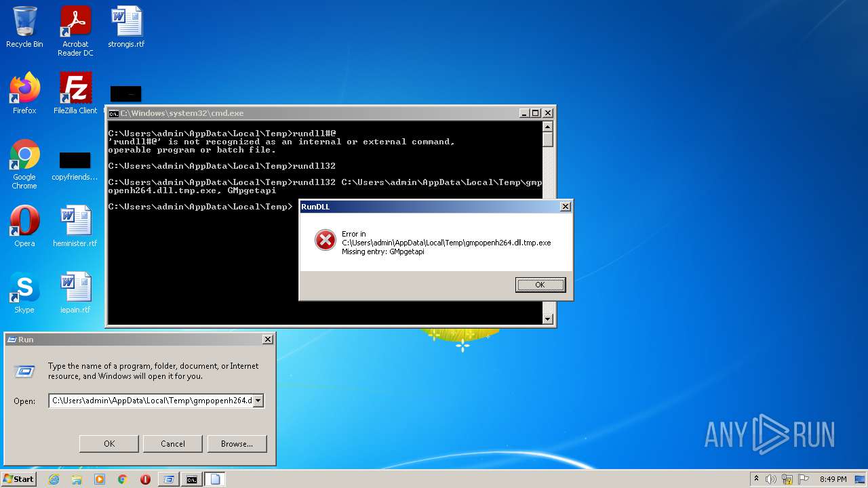Open Opera from the taskbar
The height and width of the screenshot is (488, 868).
coord(145,479)
